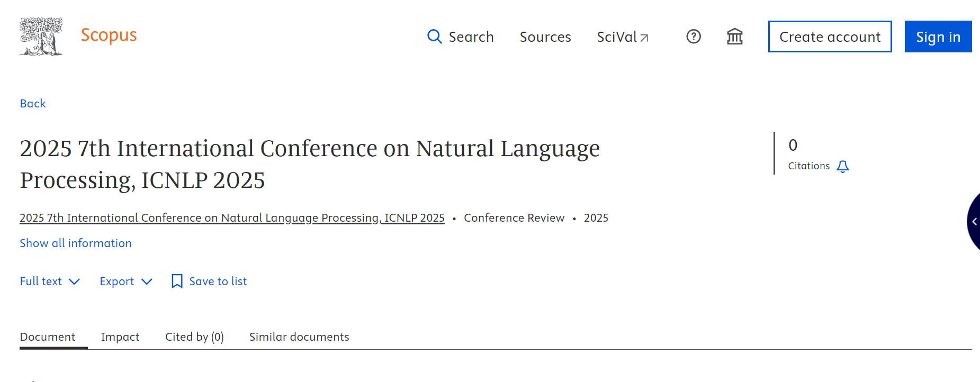
Task: Go Back to previous page
Action: (x=33, y=104)
